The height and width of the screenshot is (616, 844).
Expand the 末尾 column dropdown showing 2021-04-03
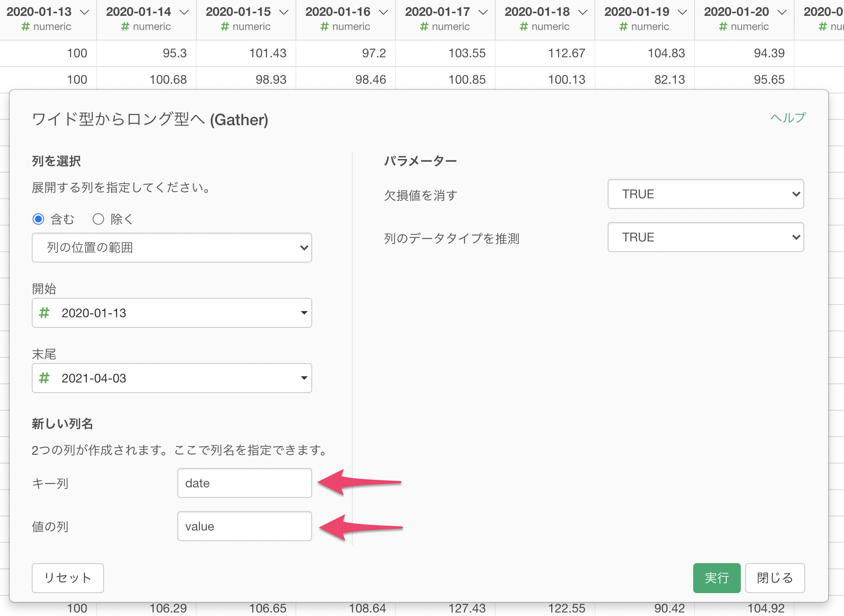[x=172, y=378]
